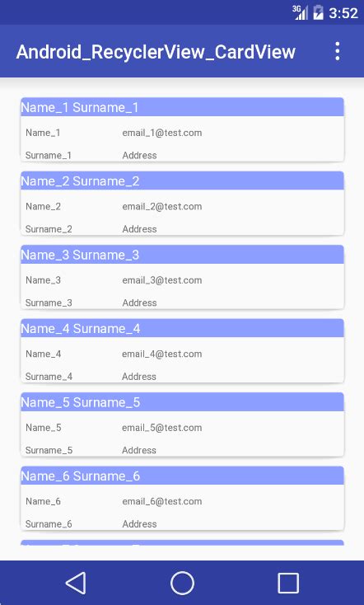This screenshot has height=605, width=364.
Task: Tap the Surname_4 label in fourth card
Action: pos(49,377)
